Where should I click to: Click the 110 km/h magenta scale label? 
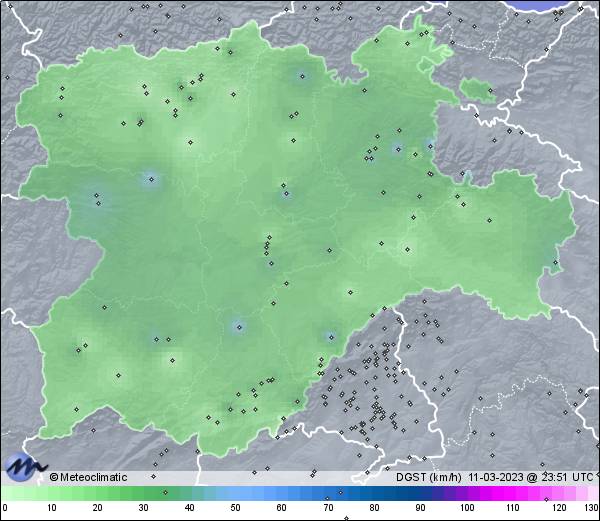pyautogui.click(x=512, y=508)
